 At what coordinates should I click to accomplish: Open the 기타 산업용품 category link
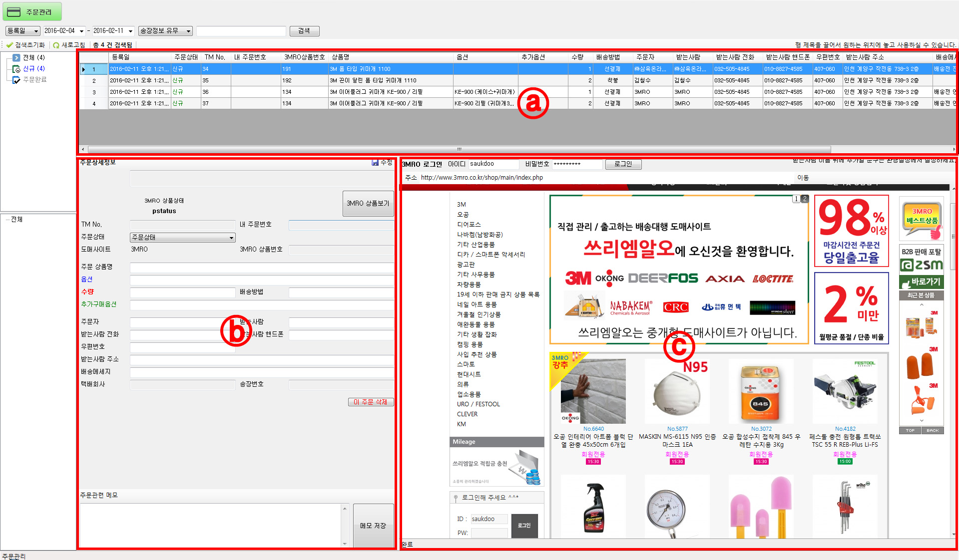point(476,245)
